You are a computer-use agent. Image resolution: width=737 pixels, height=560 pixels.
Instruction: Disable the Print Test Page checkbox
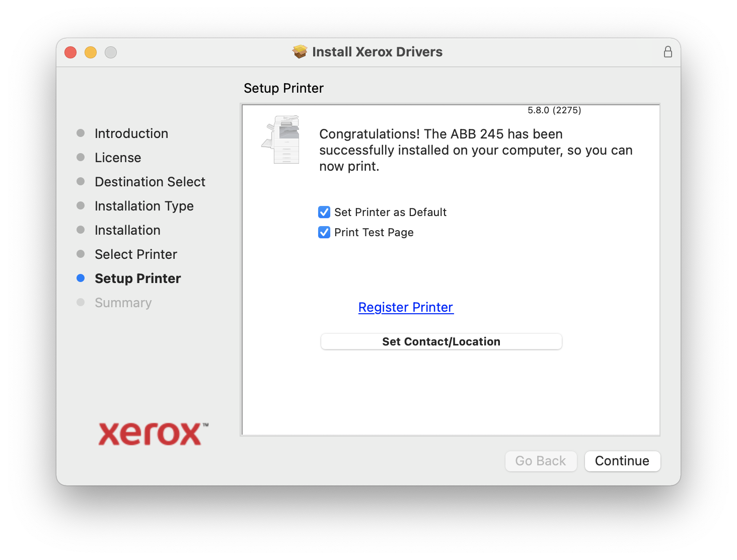pyautogui.click(x=324, y=233)
